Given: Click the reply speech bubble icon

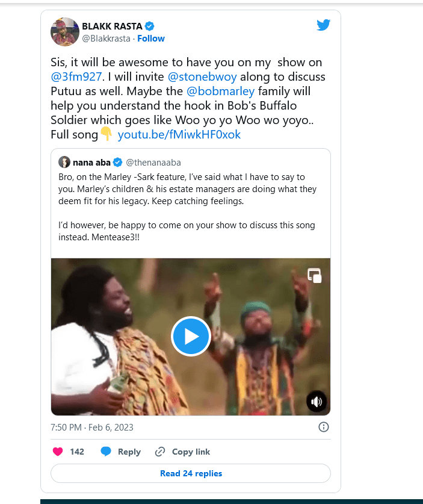Looking at the screenshot, I should coord(106,452).
